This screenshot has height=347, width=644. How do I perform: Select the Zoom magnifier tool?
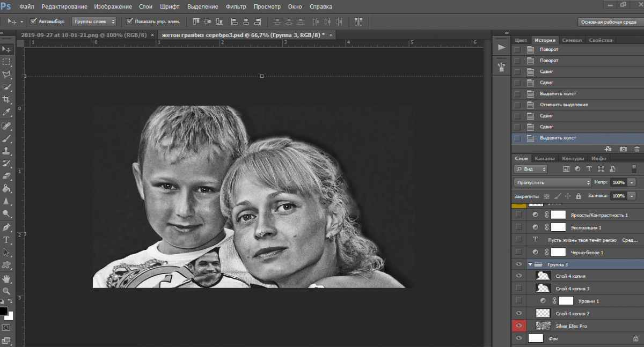(x=6, y=291)
